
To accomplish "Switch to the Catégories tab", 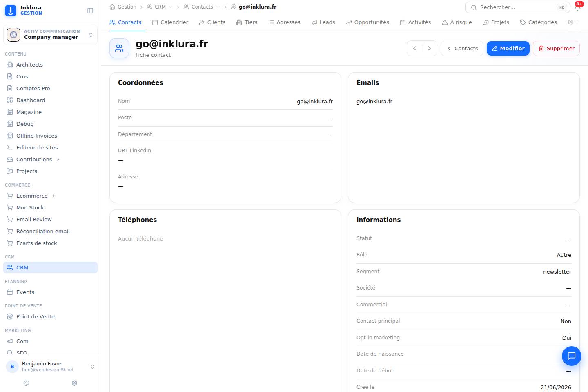I will pyautogui.click(x=538, y=22).
